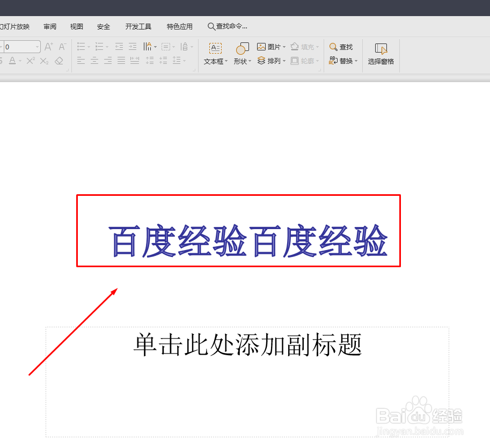Image resolution: width=490 pixels, height=448 pixels.
Task: Apply bullet list formatting
Action: coord(81,47)
